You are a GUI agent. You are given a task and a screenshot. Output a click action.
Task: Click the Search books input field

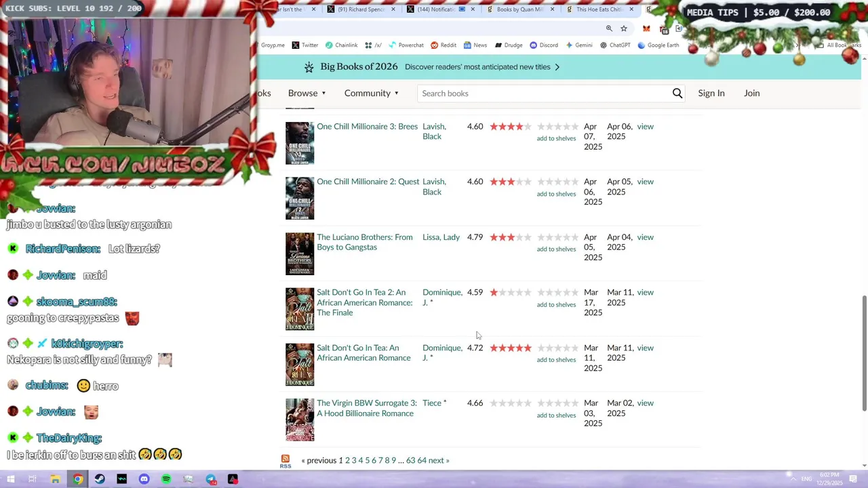[542, 94]
